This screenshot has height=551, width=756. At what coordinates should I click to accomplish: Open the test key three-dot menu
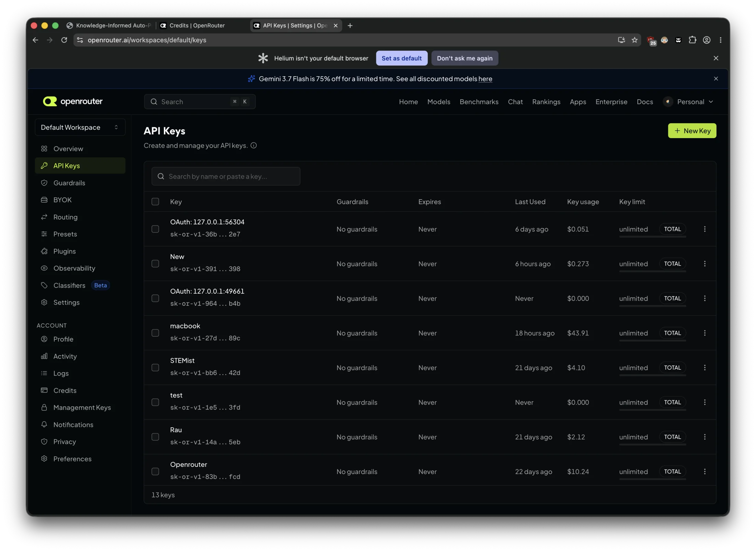(x=704, y=402)
